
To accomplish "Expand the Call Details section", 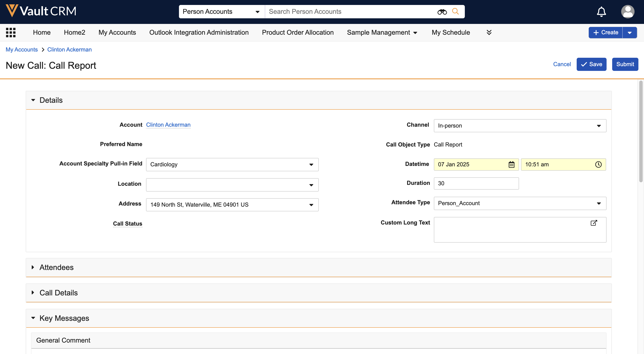I will 33,293.
